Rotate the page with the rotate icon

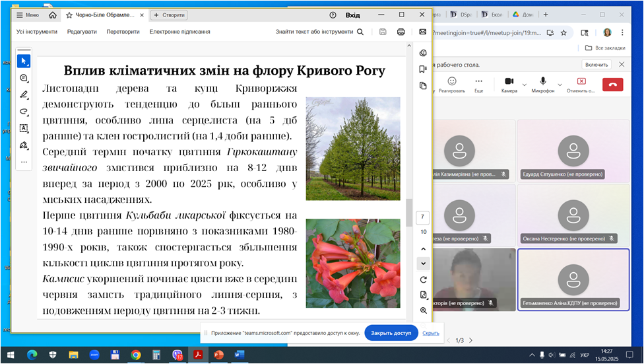423,279
